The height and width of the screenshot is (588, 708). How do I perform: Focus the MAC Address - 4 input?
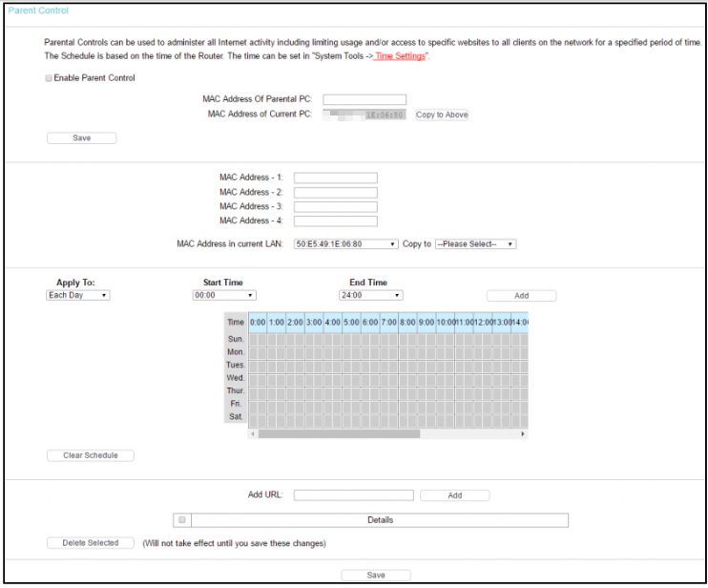click(336, 221)
